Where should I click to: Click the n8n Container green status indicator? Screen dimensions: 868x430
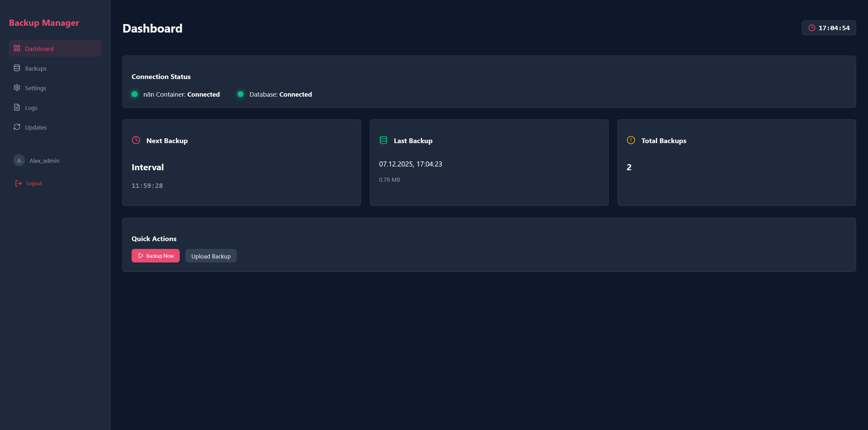(x=135, y=94)
